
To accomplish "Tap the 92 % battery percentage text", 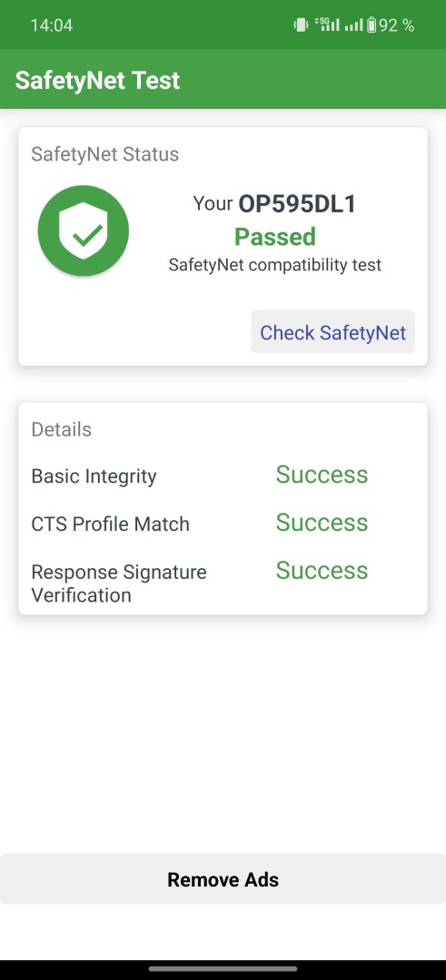I will [397, 25].
